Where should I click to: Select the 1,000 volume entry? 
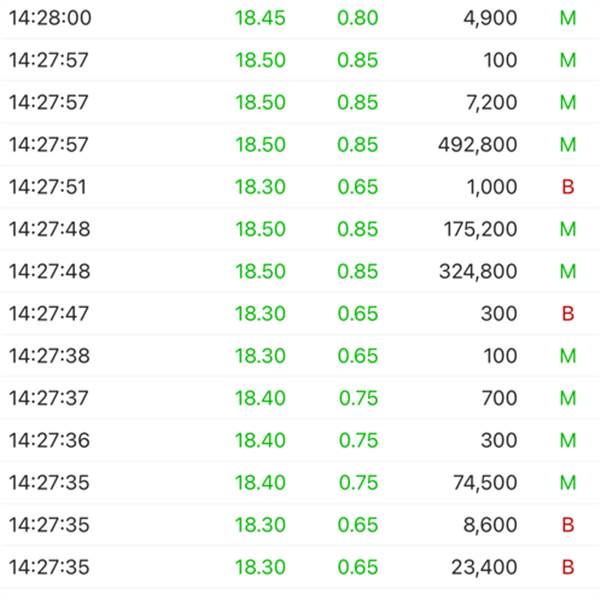[492, 187]
